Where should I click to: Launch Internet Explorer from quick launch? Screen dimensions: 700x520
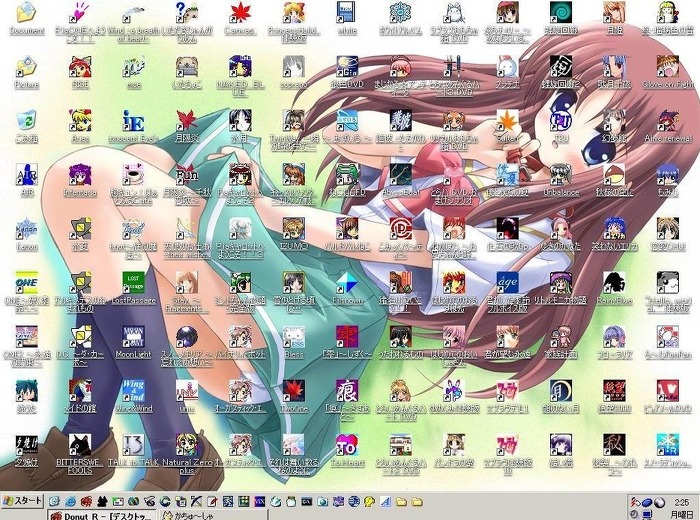point(70,502)
